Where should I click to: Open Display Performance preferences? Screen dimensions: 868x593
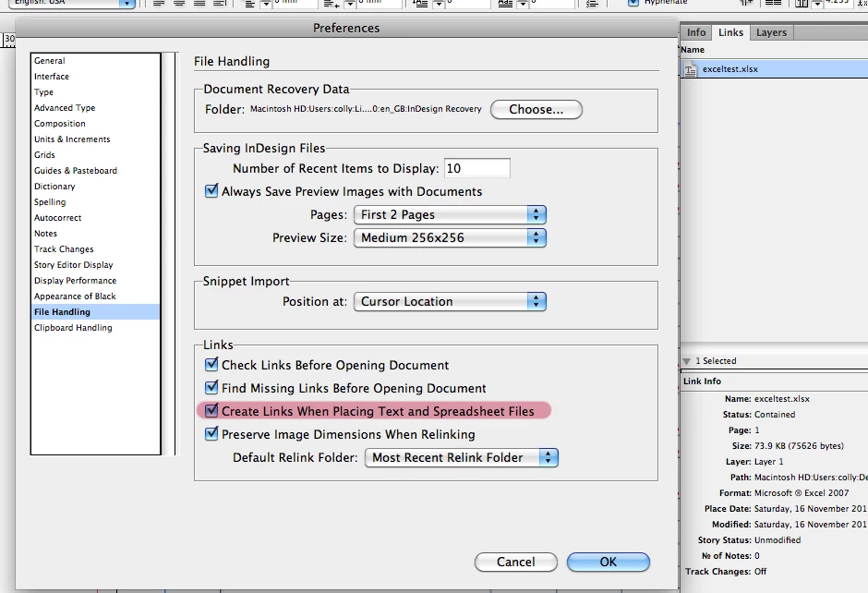[95, 281]
